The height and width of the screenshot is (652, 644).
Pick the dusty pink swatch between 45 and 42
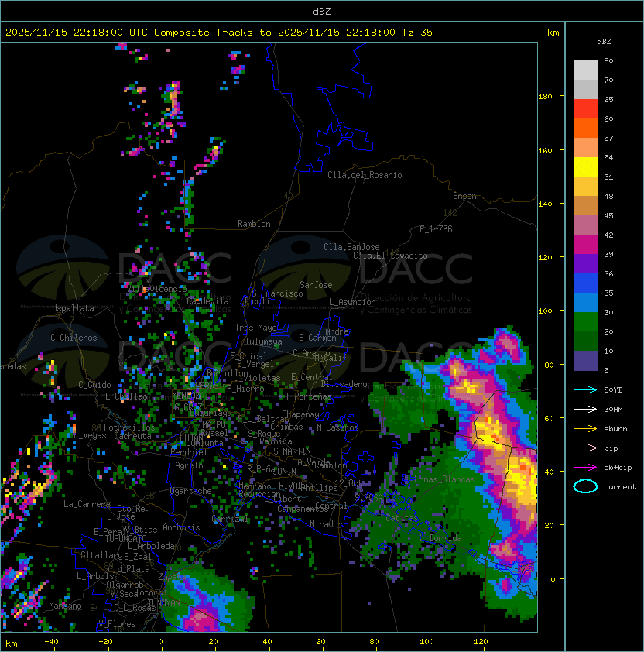585,225
